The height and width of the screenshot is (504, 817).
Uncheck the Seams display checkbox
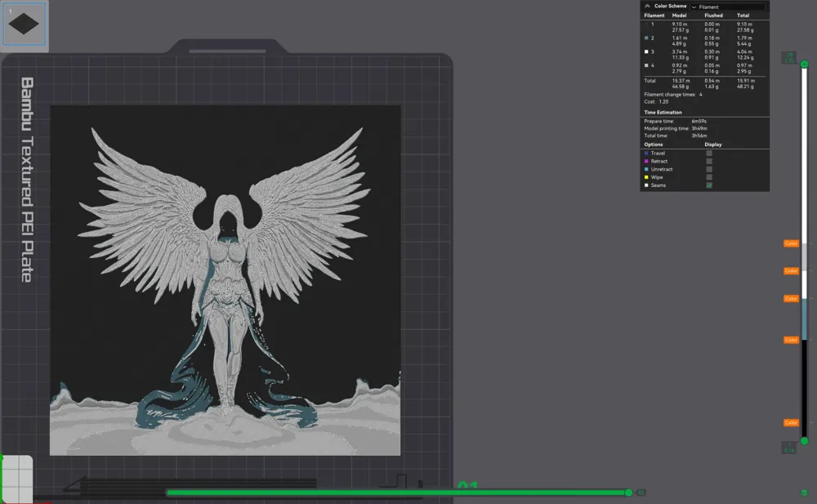coord(709,185)
